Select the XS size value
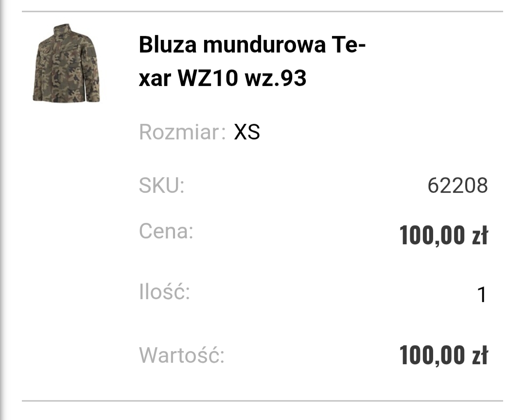 (x=247, y=132)
